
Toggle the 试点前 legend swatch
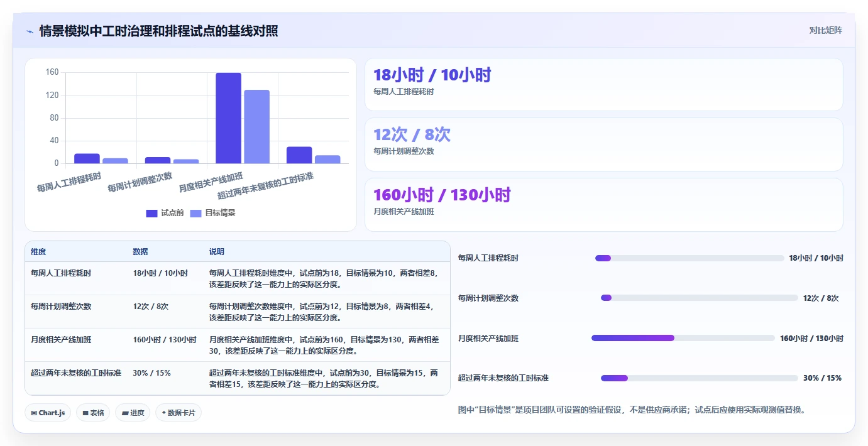coord(151,213)
